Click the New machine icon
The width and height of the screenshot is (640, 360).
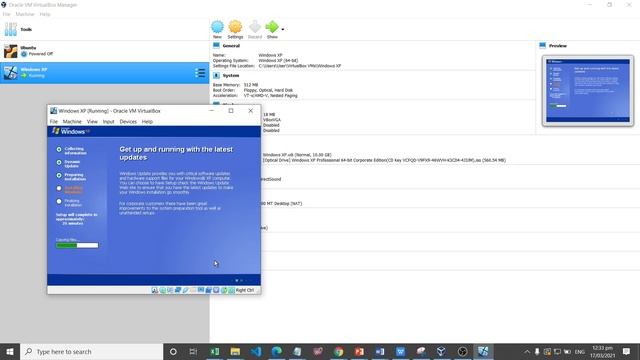[217, 27]
